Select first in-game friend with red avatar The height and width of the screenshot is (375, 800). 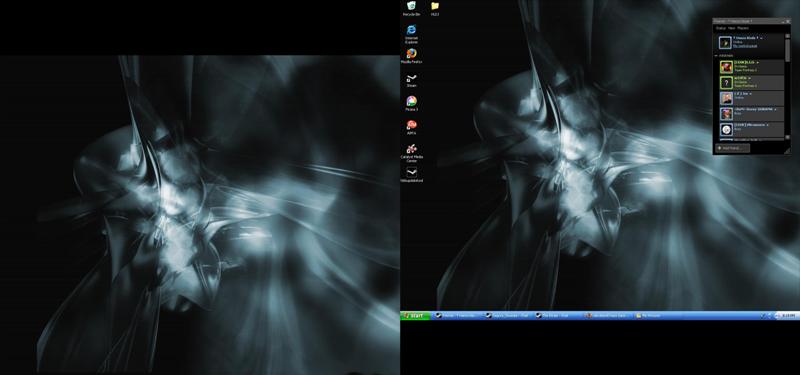pyautogui.click(x=752, y=67)
